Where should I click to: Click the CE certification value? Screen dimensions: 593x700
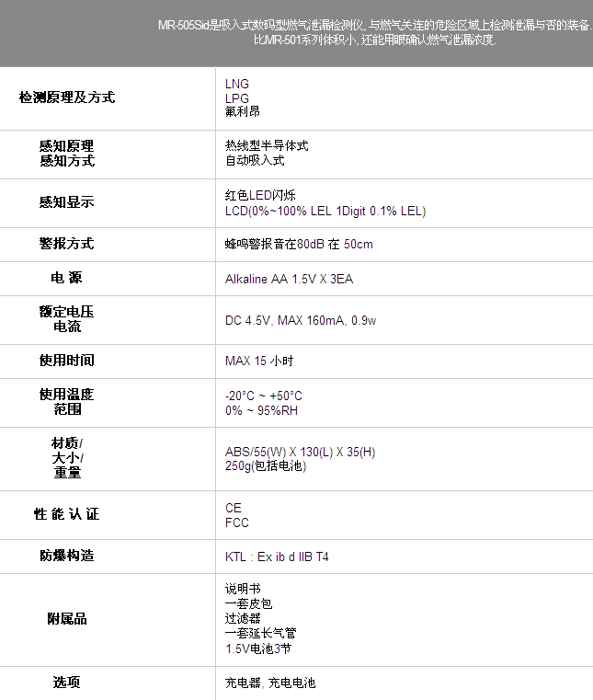click(x=234, y=508)
